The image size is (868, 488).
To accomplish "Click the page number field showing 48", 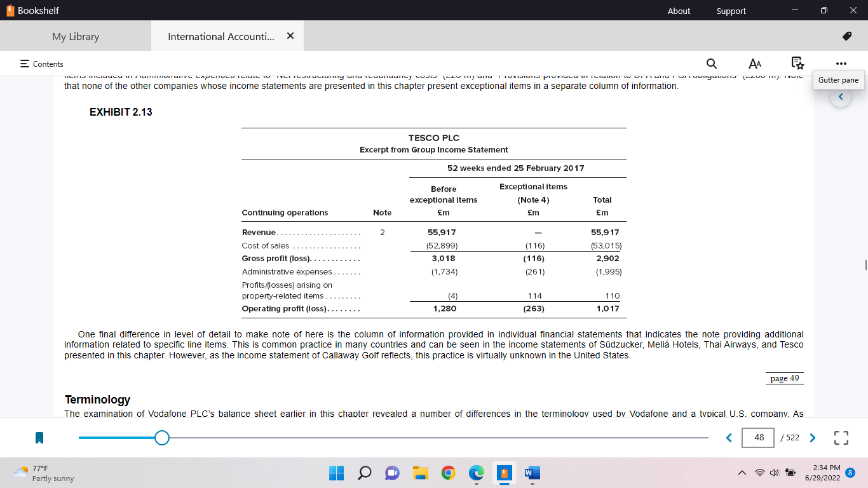I will tap(758, 438).
